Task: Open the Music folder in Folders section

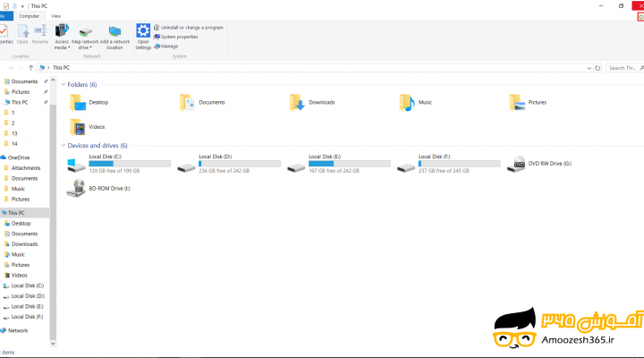Action: point(407,102)
